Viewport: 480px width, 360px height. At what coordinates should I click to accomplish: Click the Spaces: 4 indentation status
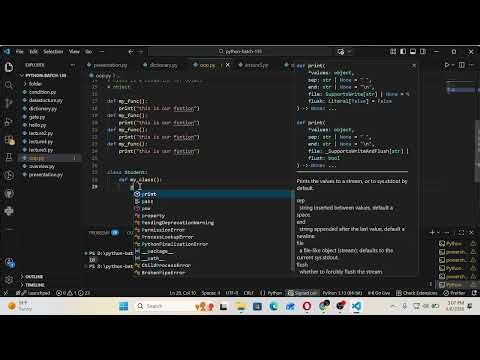[x=211, y=293]
